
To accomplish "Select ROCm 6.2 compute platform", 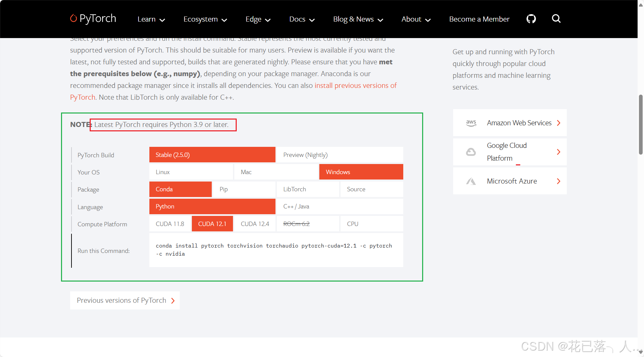I will [x=308, y=224].
